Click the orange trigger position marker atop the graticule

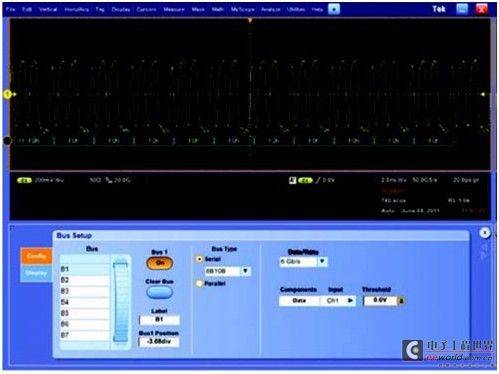click(250, 21)
